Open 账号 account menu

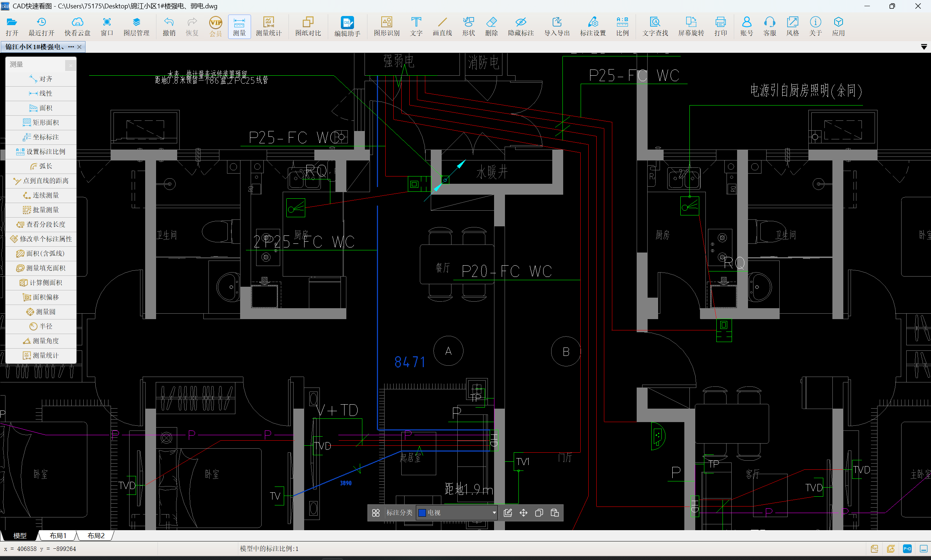pyautogui.click(x=747, y=27)
